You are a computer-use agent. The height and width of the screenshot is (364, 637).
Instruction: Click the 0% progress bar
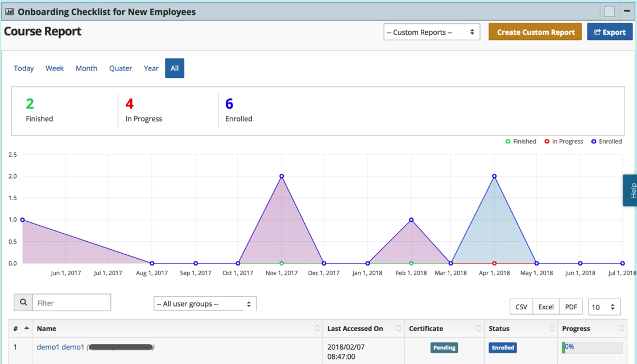[x=592, y=348]
